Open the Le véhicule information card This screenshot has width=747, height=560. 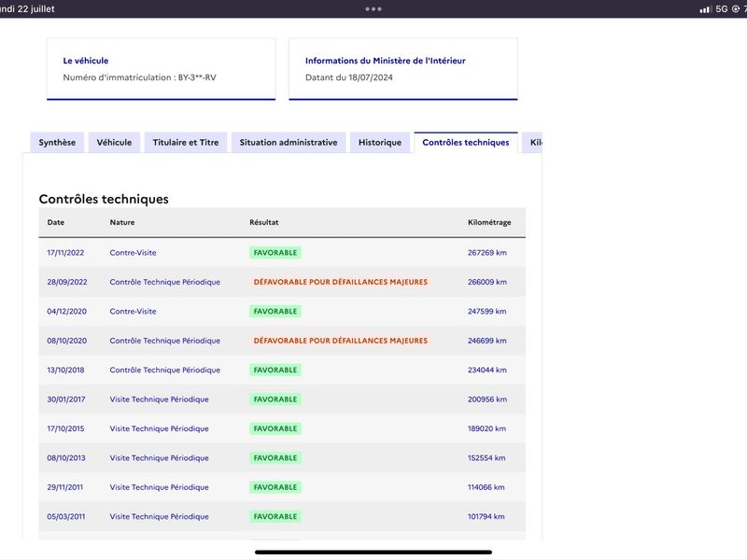point(161,69)
